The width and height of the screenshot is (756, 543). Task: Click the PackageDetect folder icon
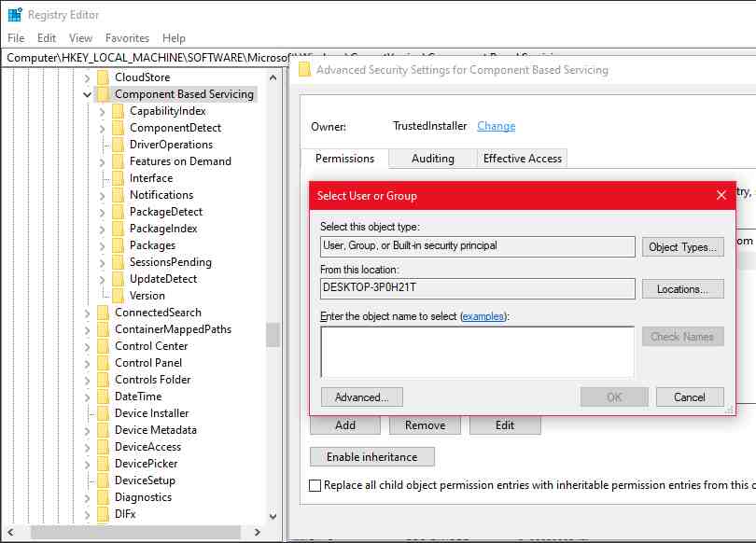(119, 212)
